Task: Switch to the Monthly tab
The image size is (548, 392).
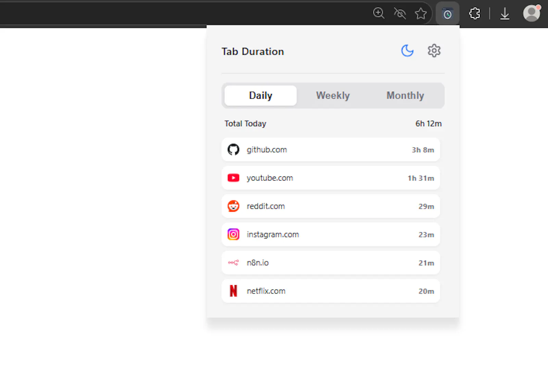Action: pyautogui.click(x=405, y=96)
